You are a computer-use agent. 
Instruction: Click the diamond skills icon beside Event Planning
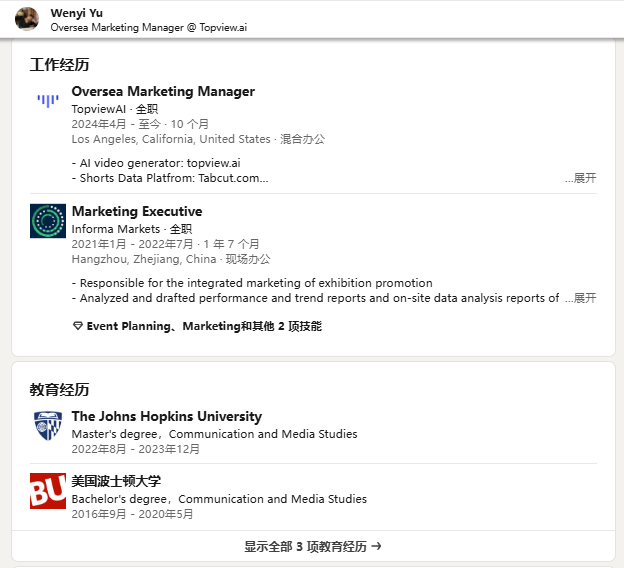(x=78, y=326)
